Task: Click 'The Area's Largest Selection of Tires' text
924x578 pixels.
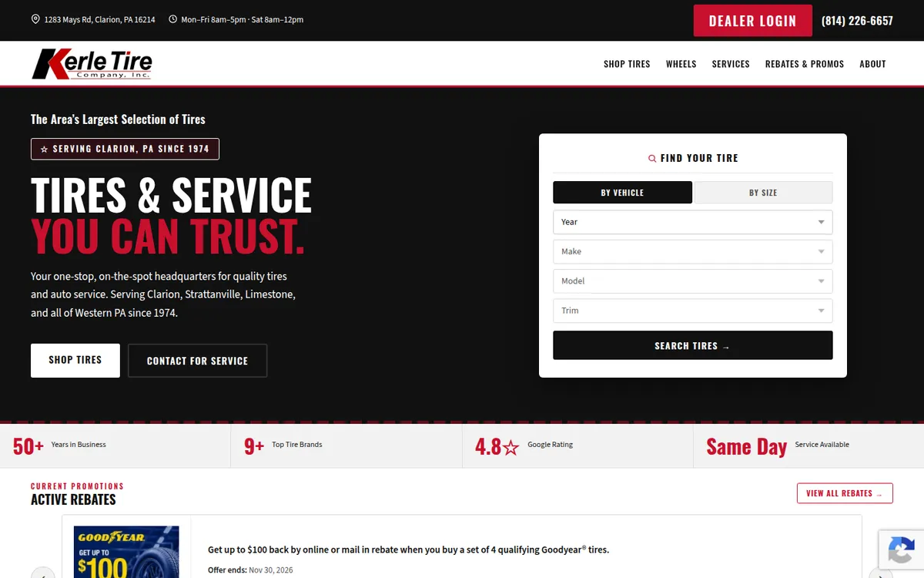Action: [x=118, y=119]
